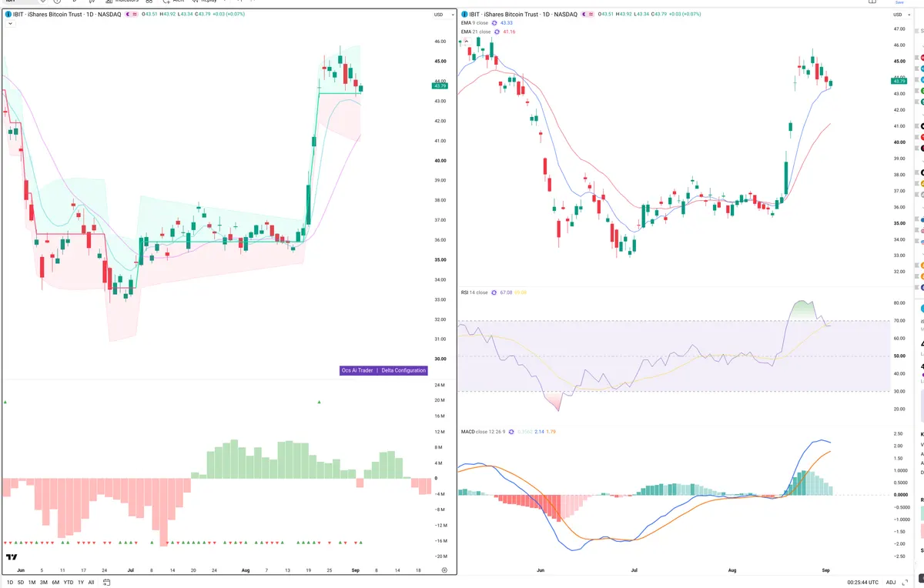Select the EMA 21 close indicator legend
The height and width of the screenshot is (588, 924).
pyautogui.click(x=475, y=32)
